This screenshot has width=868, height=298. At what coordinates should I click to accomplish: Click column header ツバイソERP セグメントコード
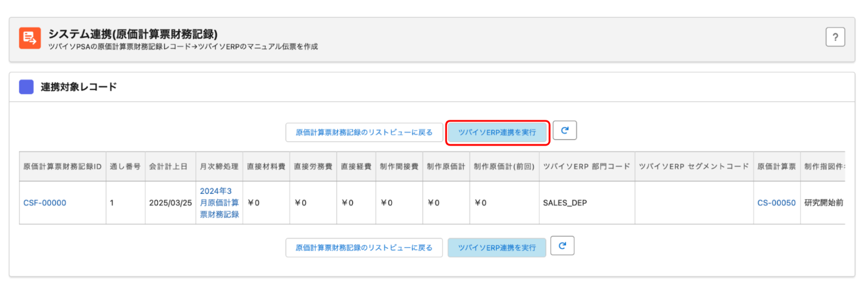pyautogui.click(x=694, y=166)
